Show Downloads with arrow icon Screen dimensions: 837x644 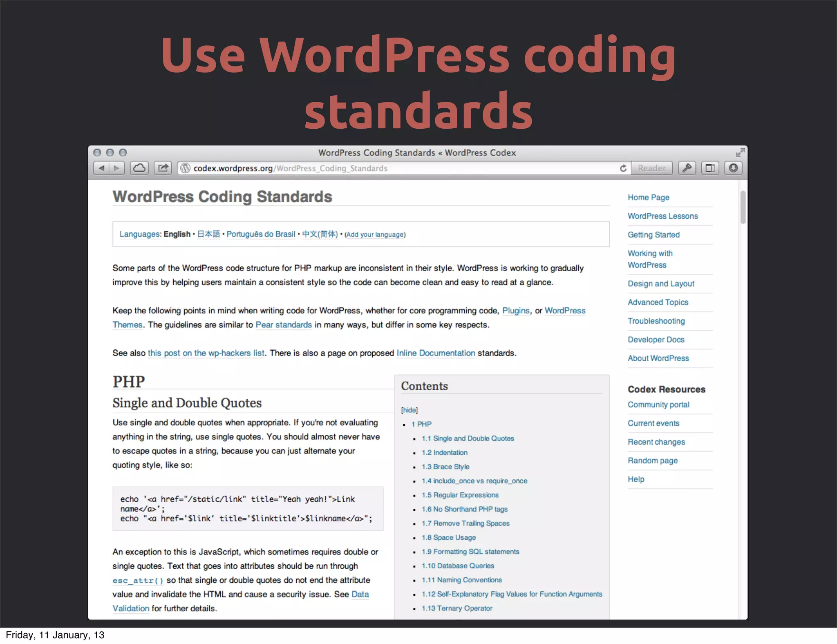[x=734, y=168]
